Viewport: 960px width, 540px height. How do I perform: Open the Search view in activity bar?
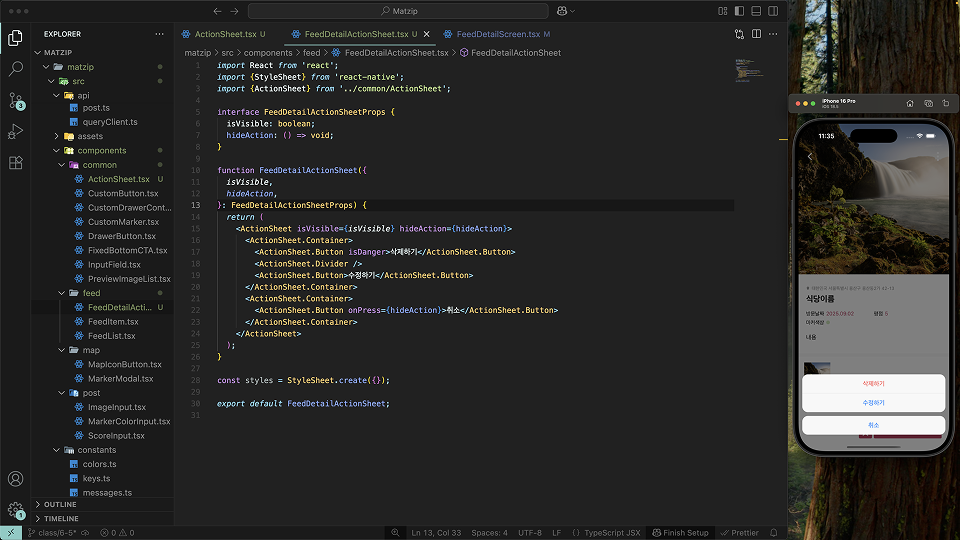pyautogui.click(x=15, y=69)
